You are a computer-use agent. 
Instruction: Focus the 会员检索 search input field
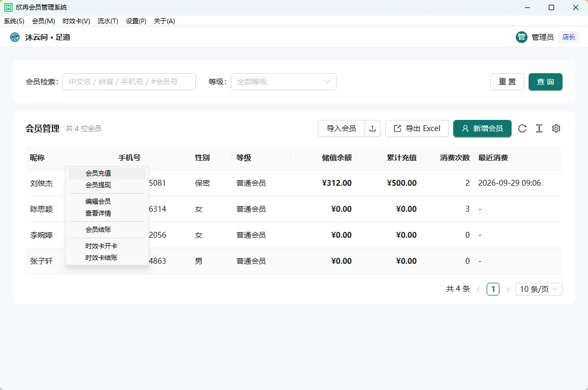tap(129, 82)
